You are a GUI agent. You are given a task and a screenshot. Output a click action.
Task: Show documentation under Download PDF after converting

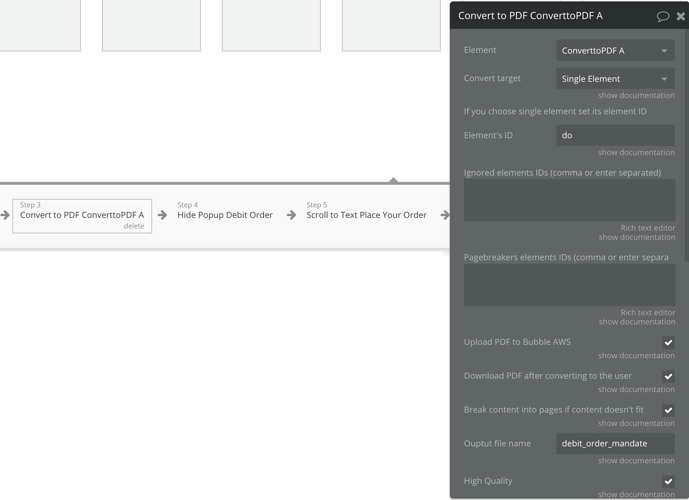point(636,389)
